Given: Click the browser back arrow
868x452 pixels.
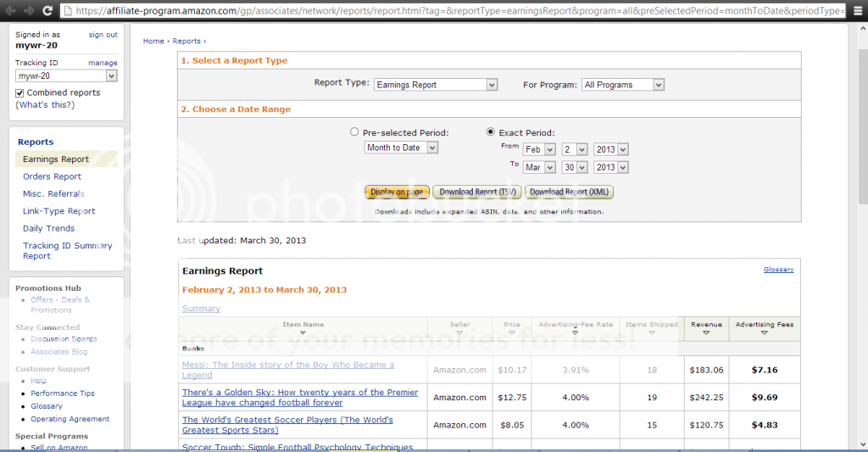Looking at the screenshot, I should pos(10,10).
